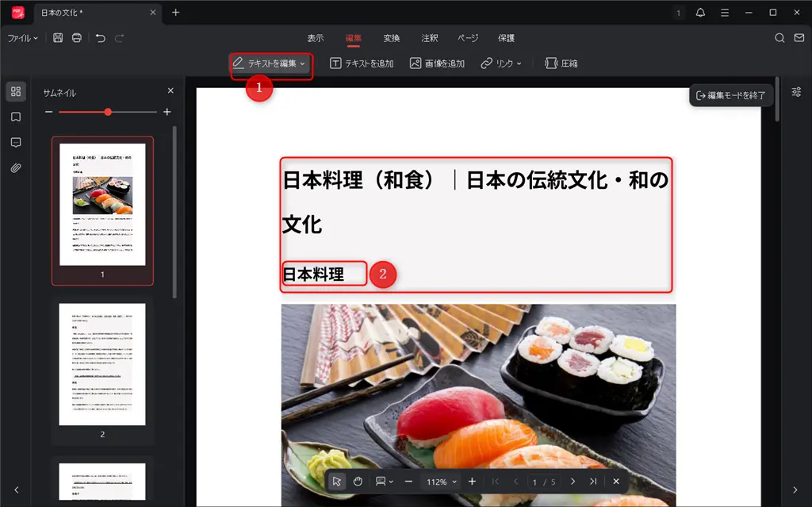
Task: Click the 編集モードを終了 button
Action: [x=730, y=94]
